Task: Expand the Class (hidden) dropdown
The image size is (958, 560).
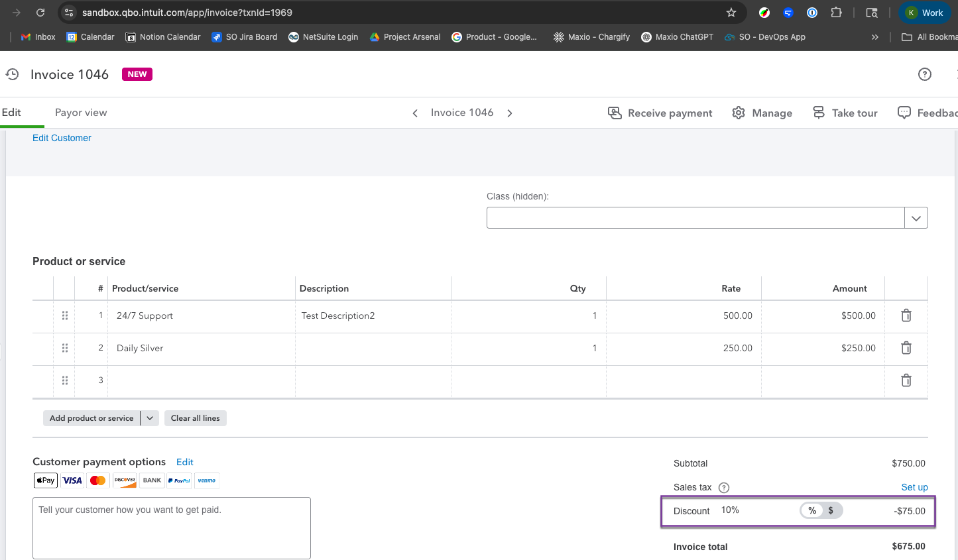Action: tap(916, 218)
